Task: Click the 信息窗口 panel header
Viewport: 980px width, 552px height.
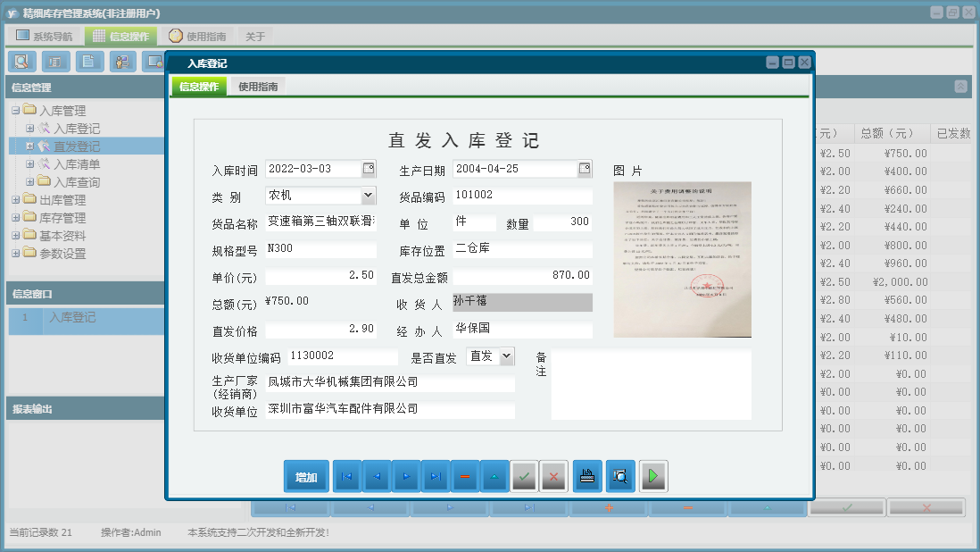Action: (x=85, y=293)
